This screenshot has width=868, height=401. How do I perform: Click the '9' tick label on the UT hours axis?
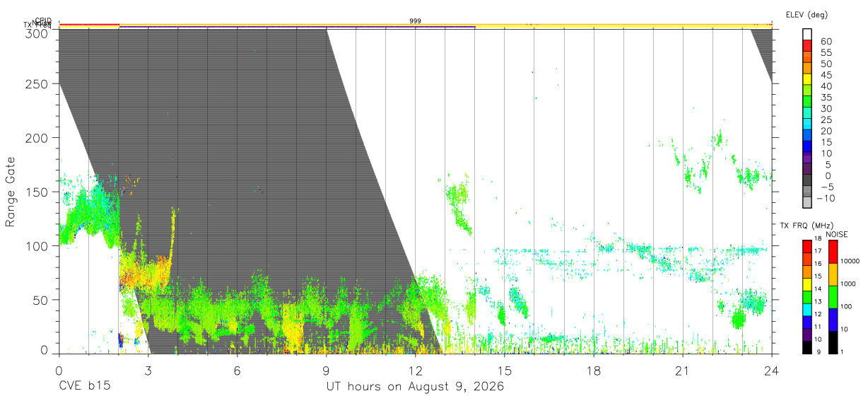[x=327, y=370]
